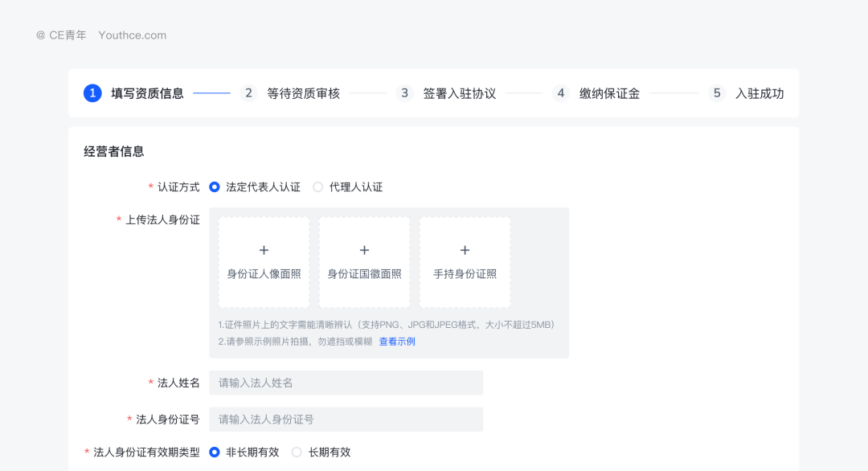
Task: Choose 非长期有效 validity type
Action: (x=215, y=453)
